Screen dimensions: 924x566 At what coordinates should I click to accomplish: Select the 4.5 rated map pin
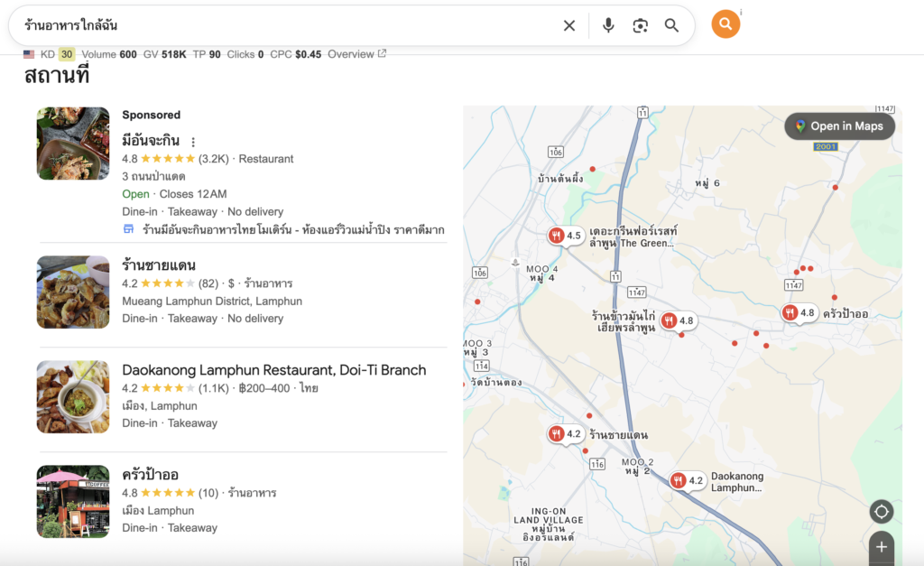tap(566, 236)
